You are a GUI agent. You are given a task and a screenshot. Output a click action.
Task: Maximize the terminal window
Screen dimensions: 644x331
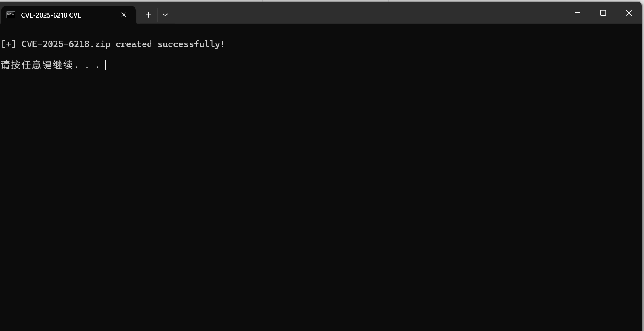603,13
